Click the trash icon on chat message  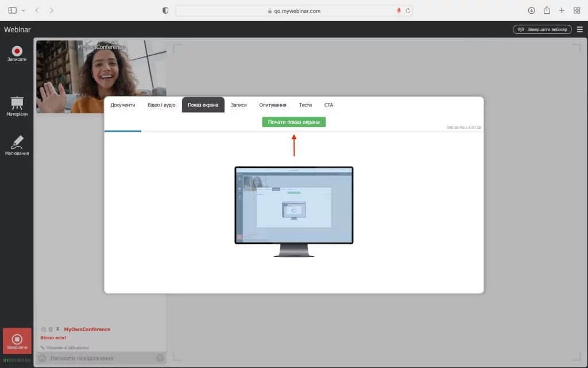coord(51,329)
